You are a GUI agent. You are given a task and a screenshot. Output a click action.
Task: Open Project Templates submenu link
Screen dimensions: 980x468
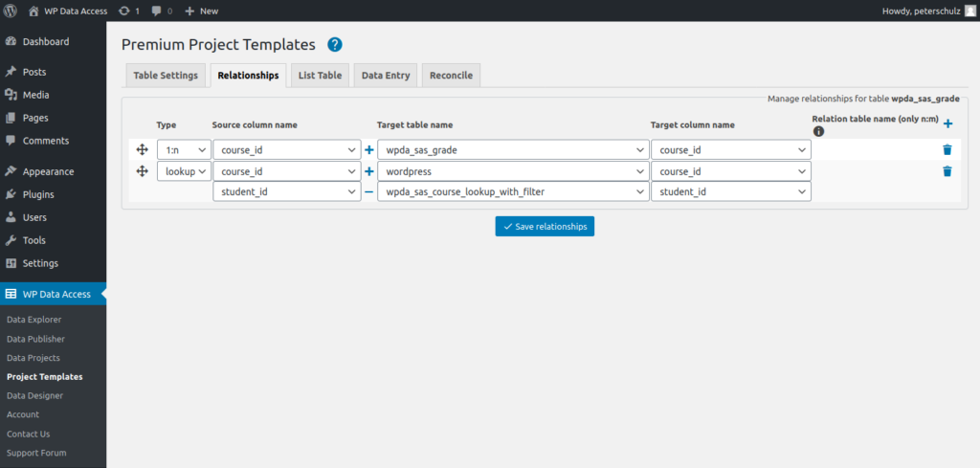tap(44, 377)
